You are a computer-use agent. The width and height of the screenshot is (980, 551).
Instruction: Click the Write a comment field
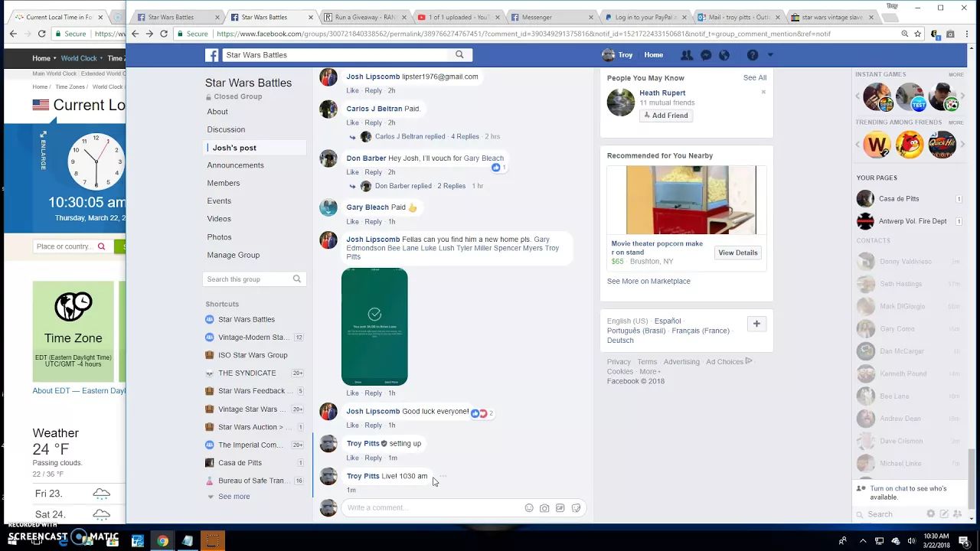tap(433, 508)
